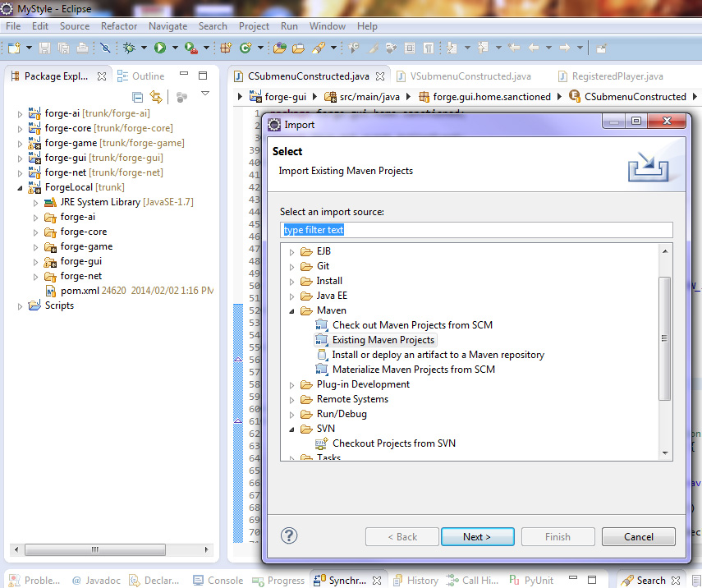Image resolution: width=702 pixels, height=588 pixels.
Task: Minimize the Package Explorer panel
Action: pyautogui.click(x=184, y=74)
